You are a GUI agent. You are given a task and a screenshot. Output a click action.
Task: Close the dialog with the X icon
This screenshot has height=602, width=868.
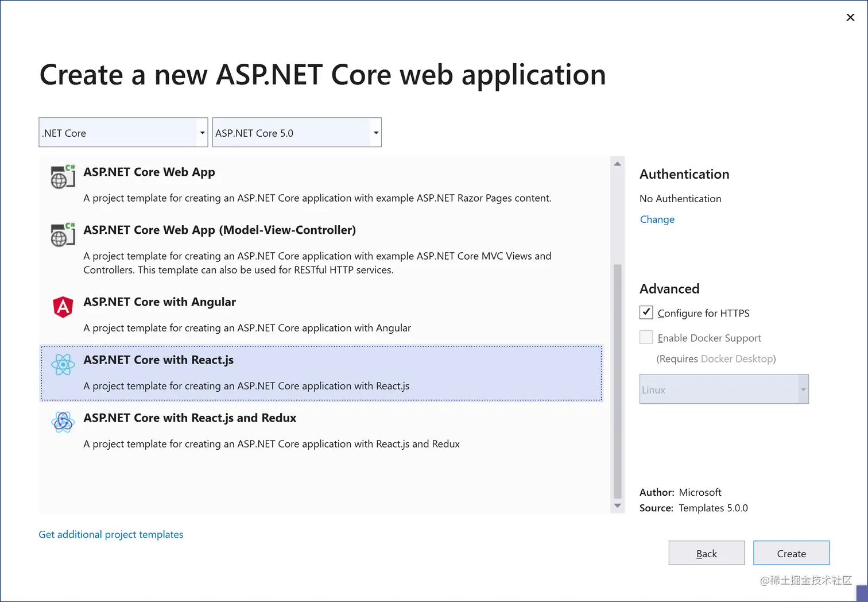(x=850, y=17)
